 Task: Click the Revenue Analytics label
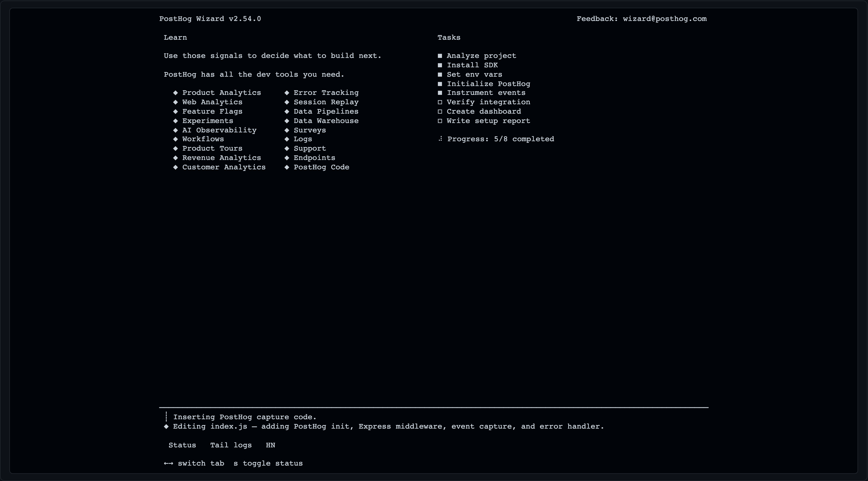(221, 158)
